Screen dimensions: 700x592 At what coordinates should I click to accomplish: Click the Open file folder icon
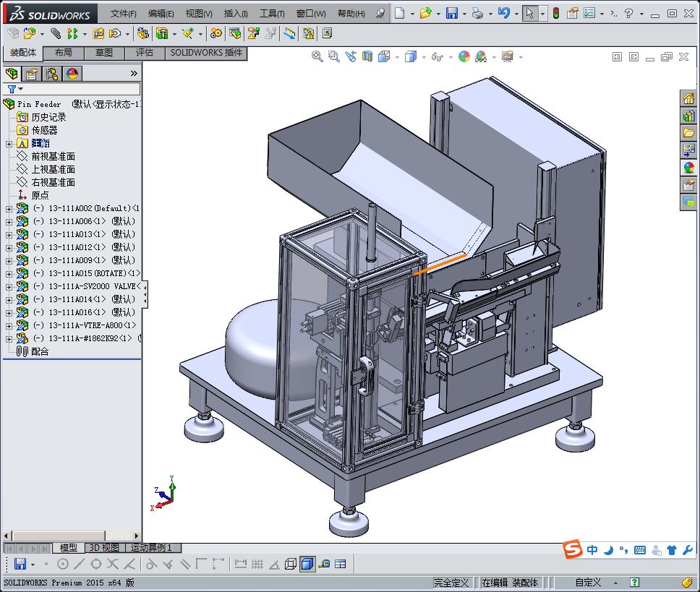click(x=425, y=14)
